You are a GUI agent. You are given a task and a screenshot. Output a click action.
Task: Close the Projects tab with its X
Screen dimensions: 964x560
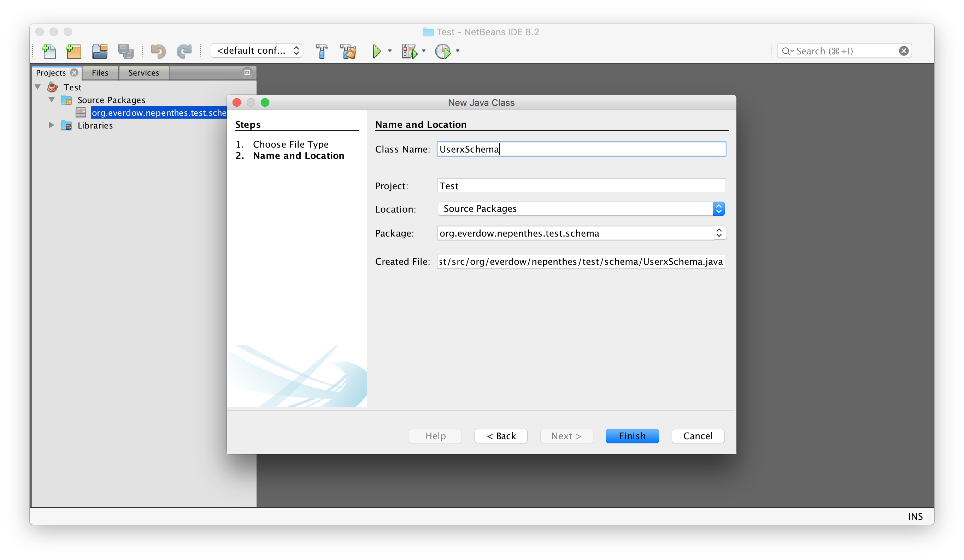pos(74,73)
